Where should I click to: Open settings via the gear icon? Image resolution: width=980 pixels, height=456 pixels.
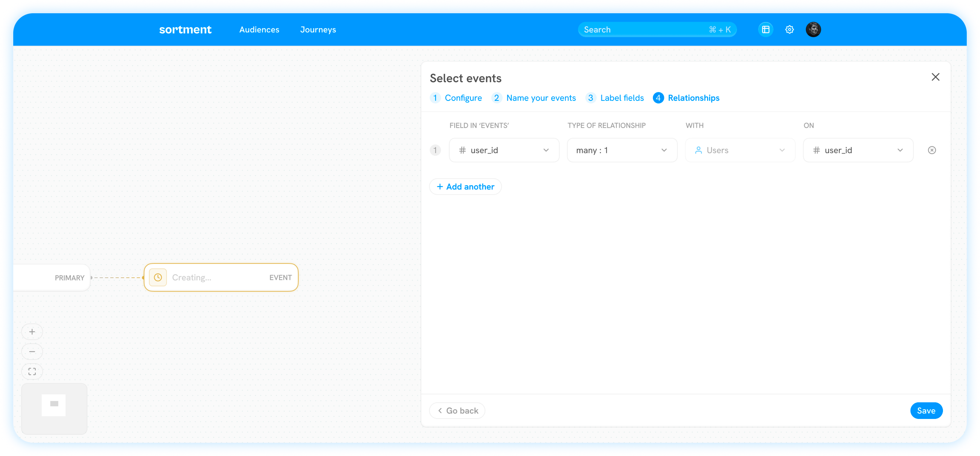(789, 29)
